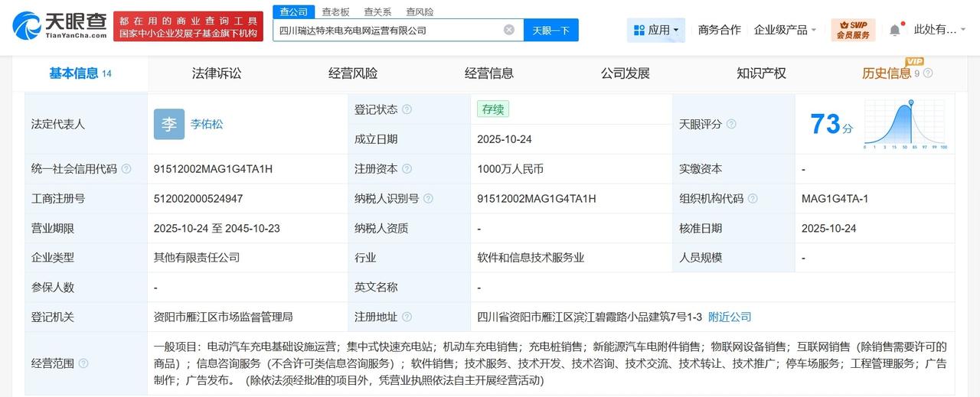This screenshot has height=397, width=980.
Task: Click the 实缴资本 label
Action: click(x=701, y=169)
